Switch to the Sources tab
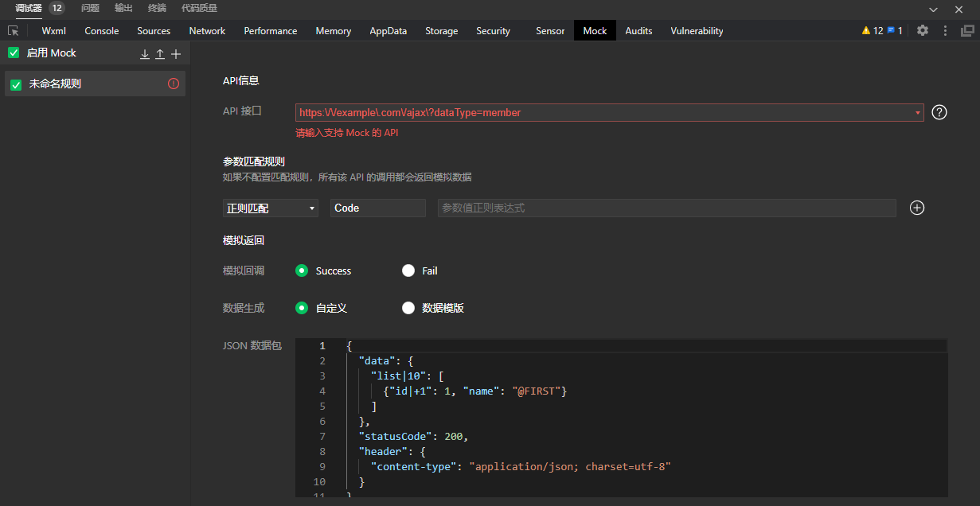This screenshot has height=506, width=980. [154, 31]
